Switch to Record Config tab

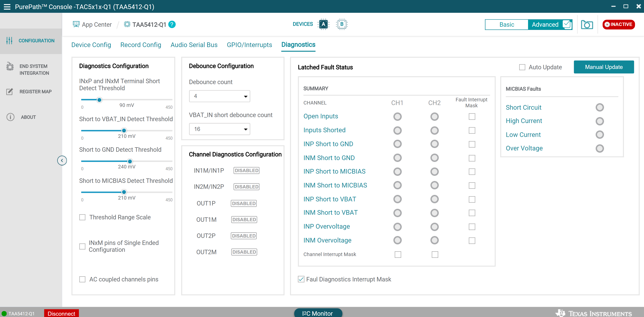(141, 45)
